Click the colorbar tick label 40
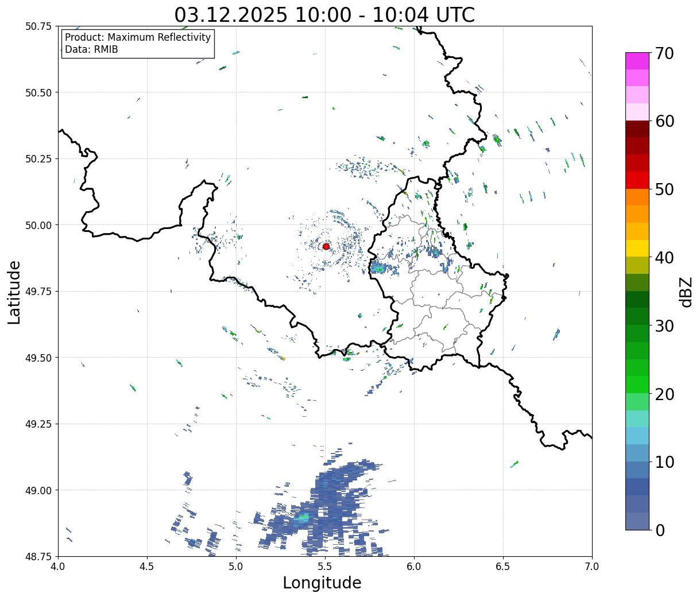The height and width of the screenshot is (597, 700). coord(664,257)
